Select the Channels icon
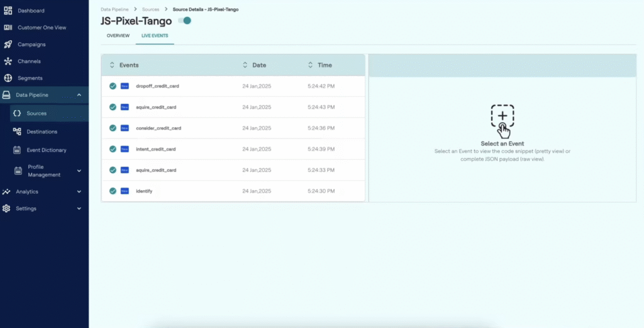Image resolution: width=644 pixels, height=328 pixels. click(x=8, y=62)
